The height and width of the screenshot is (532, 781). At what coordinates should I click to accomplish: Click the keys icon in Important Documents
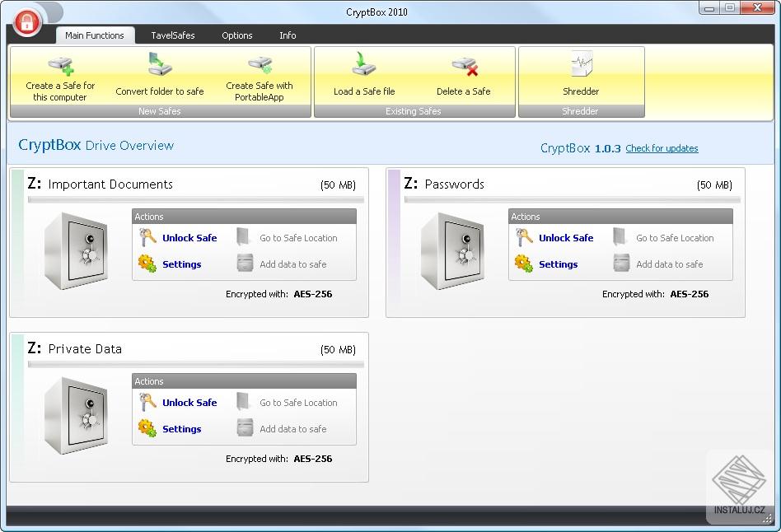pos(147,238)
